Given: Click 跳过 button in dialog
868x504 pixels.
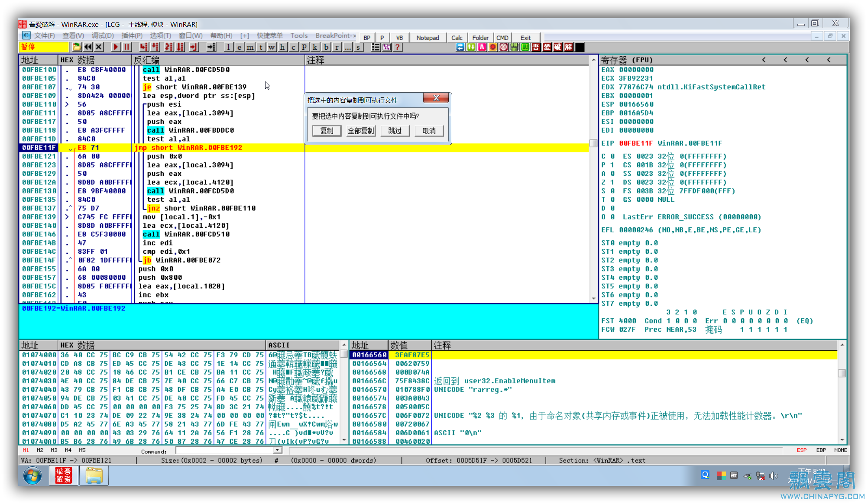Looking at the screenshot, I should coord(395,131).
